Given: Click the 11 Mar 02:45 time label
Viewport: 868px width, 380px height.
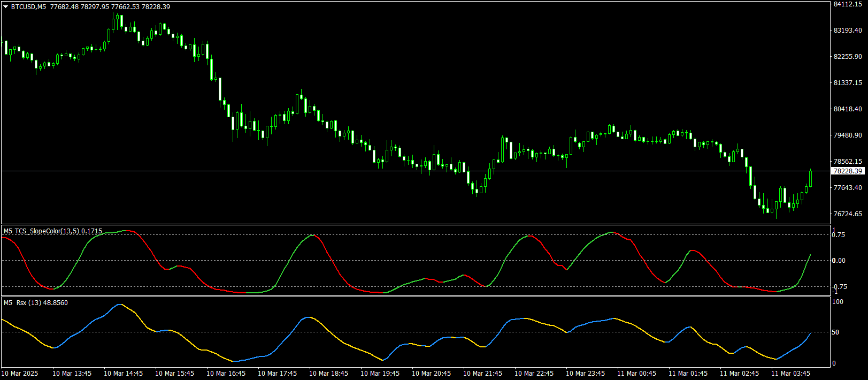Looking at the screenshot, I should tap(739, 374).
